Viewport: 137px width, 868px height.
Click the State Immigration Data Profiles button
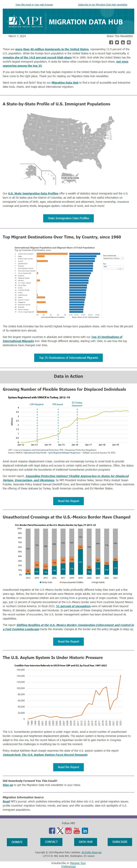[68, 218]
